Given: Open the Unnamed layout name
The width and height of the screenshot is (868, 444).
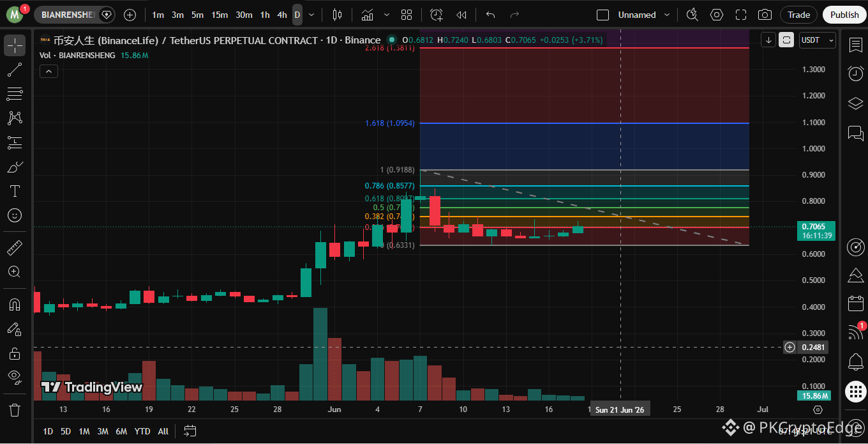Looking at the screenshot, I should click(x=637, y=14).
